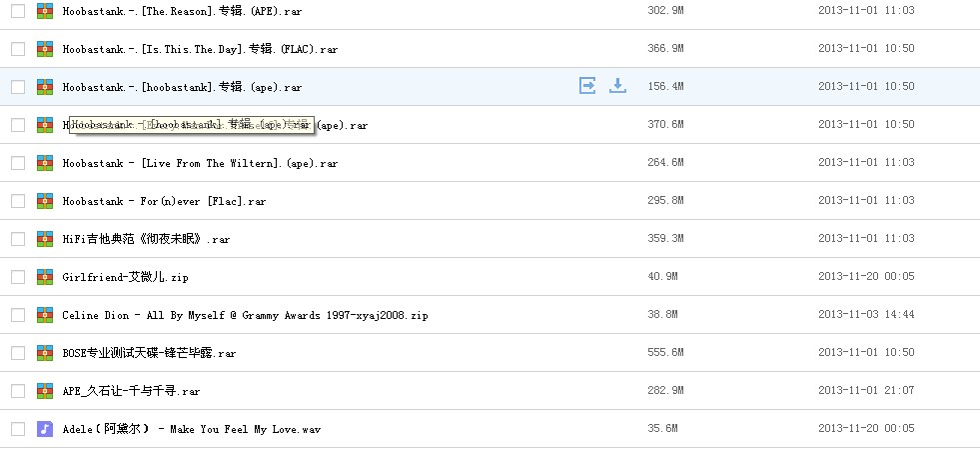
Task: Click the 555.6M size value
Action: (665, 352)
